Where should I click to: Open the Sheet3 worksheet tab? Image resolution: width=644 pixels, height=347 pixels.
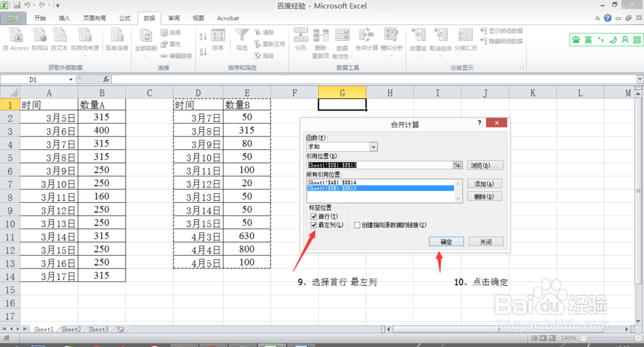coord(98,330)
